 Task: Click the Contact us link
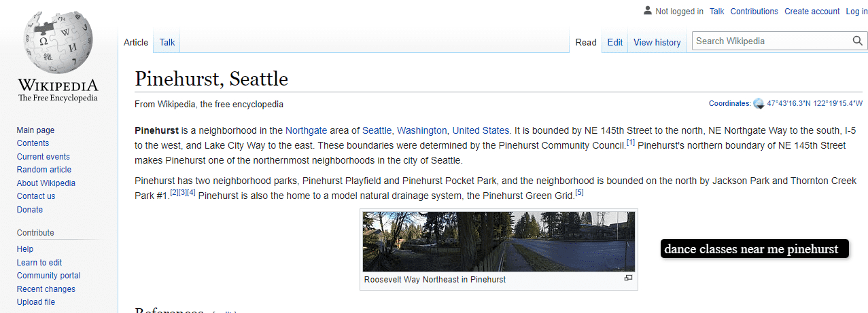click(36, 196)
